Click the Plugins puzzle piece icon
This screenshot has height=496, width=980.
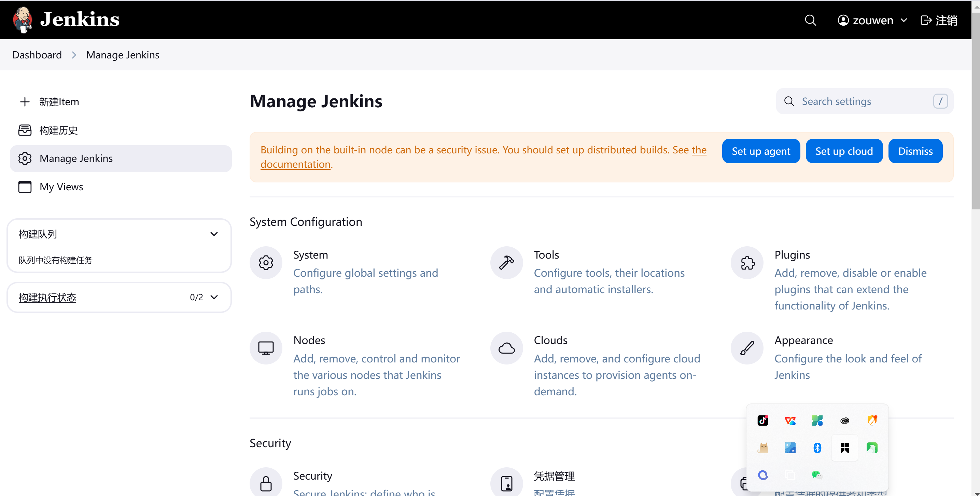tap(747, 263)
